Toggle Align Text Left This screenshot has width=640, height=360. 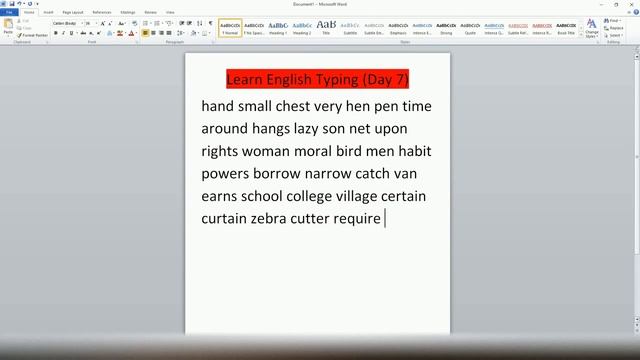(145, 33)
